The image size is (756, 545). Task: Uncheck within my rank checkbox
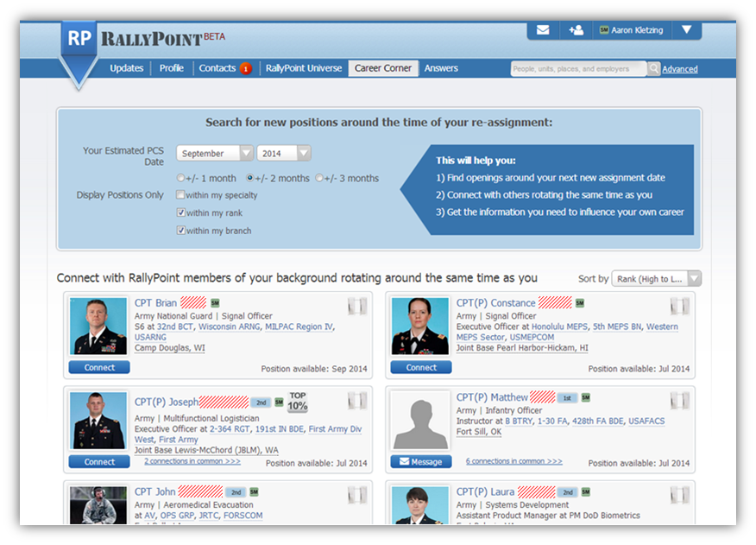181,212
